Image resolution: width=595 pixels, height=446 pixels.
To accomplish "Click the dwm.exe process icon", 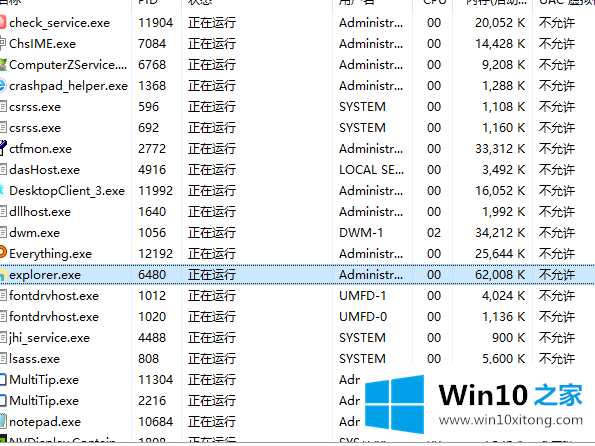I will pyautogui.click(x=3, y=232).
